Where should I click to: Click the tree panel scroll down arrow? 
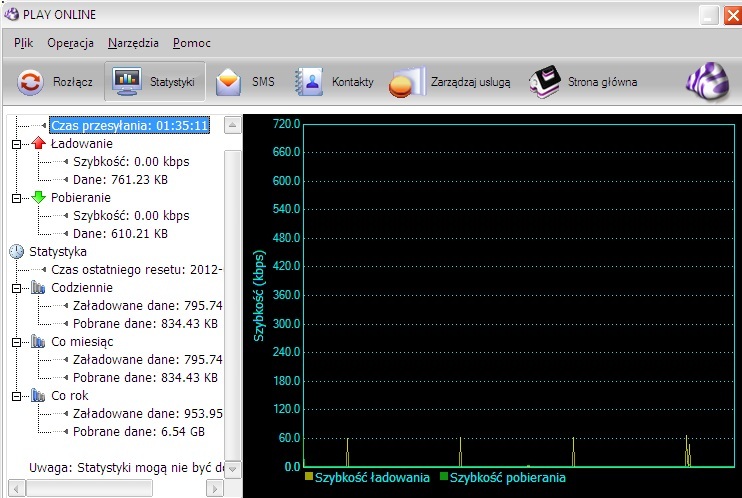[x=232, y=469]
